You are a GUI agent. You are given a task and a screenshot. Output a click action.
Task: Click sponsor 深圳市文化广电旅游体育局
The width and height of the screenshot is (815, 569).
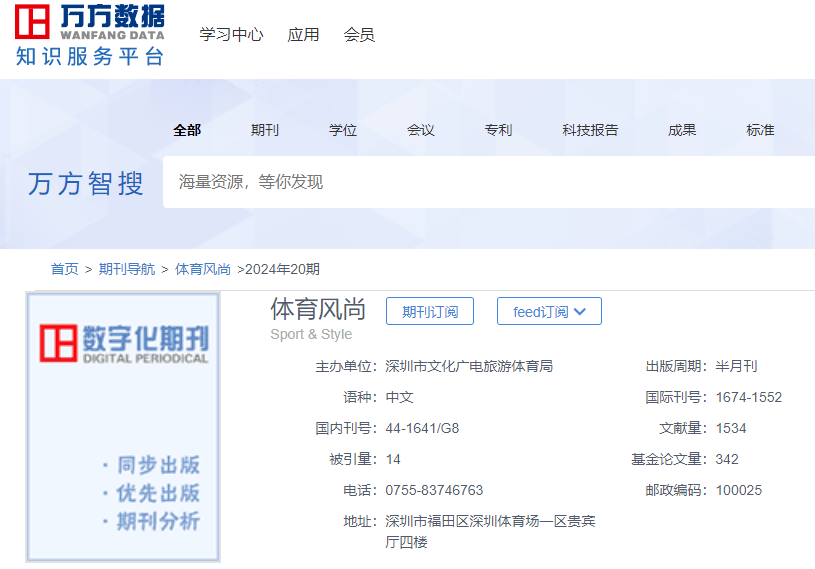tap(469, 366)
